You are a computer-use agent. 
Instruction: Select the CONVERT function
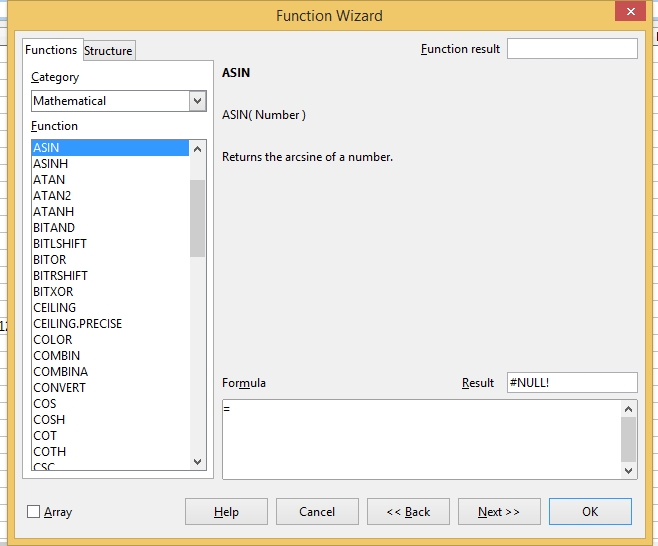[x=59, y=388]
